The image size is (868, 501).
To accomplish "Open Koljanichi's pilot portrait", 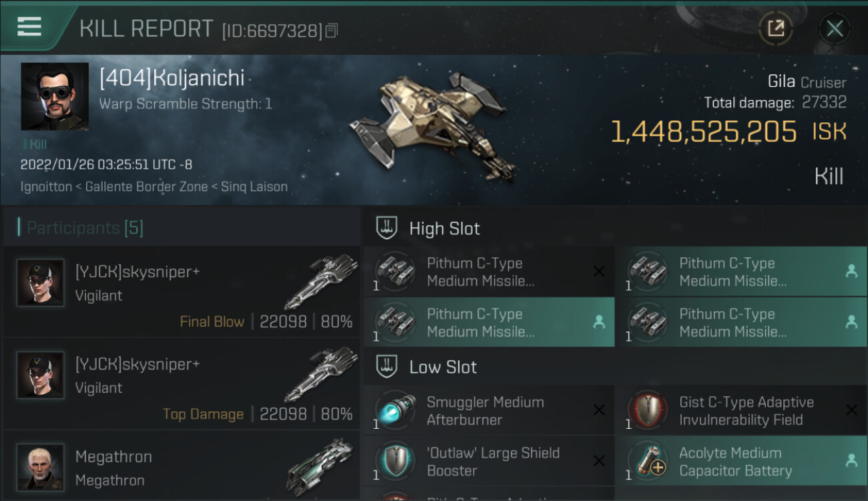I will (55, 96).
